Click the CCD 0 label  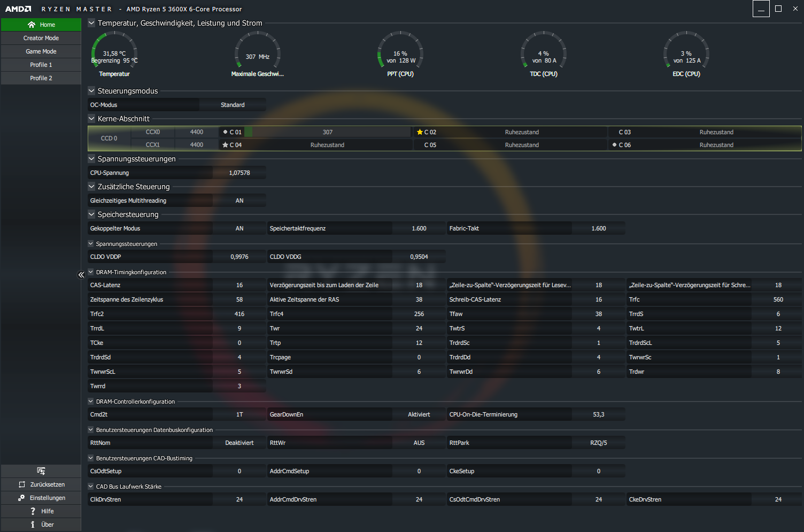[x=109, y=138]
